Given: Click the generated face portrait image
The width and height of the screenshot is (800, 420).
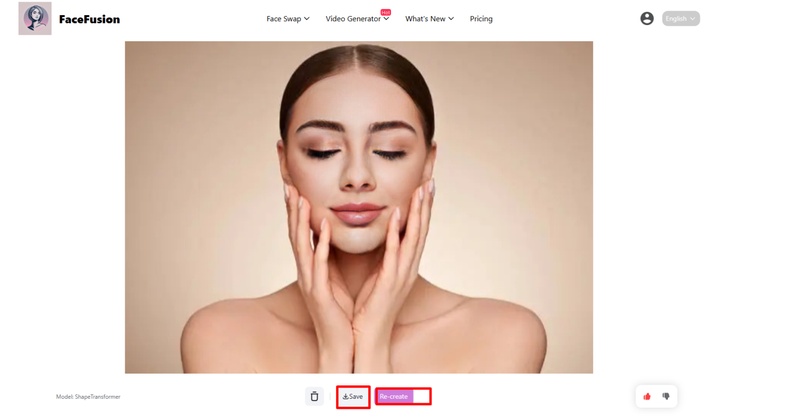Looking at the screenshot, I should point(358,207).
